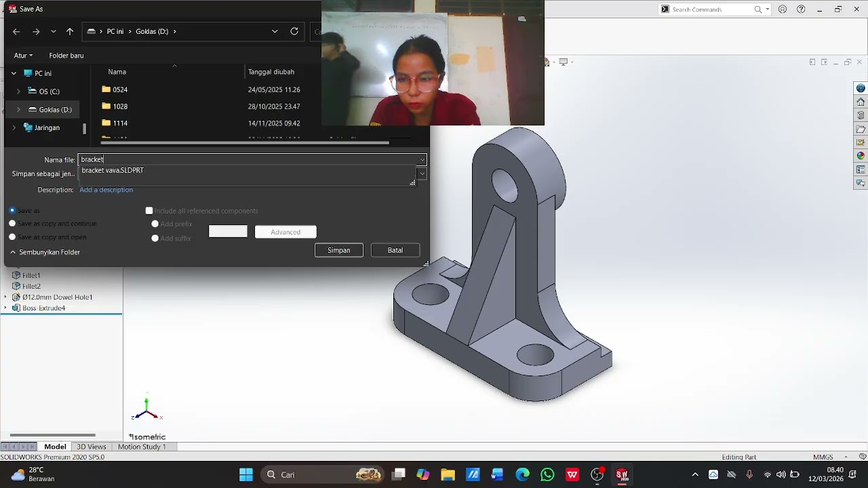Expand the Boss-Extrude4 feature

point(5,308)
